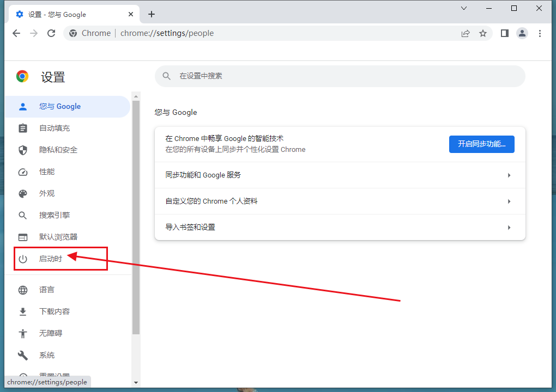556x392 pixels.
Task: Close the 设置 - 您与 Google tab
Action: [x=131, y=14]
